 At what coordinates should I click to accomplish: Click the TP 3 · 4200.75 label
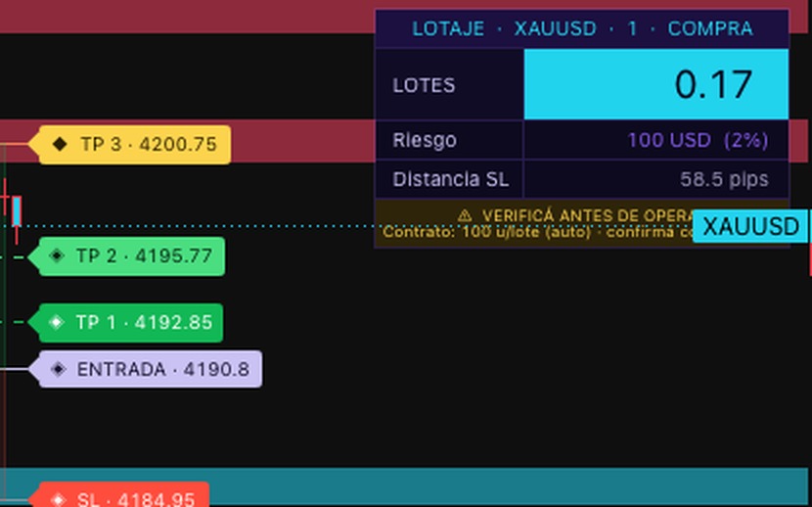130,145
